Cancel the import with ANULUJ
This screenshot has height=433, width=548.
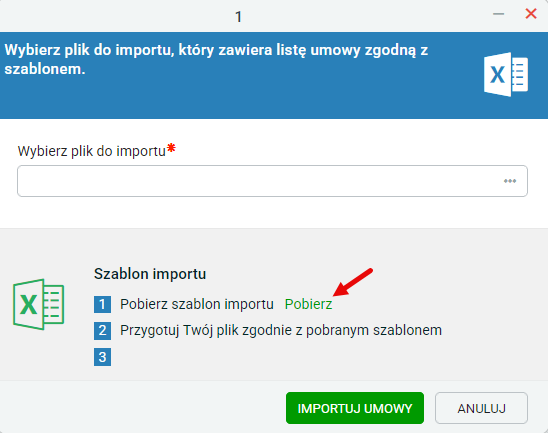[481, 408]
